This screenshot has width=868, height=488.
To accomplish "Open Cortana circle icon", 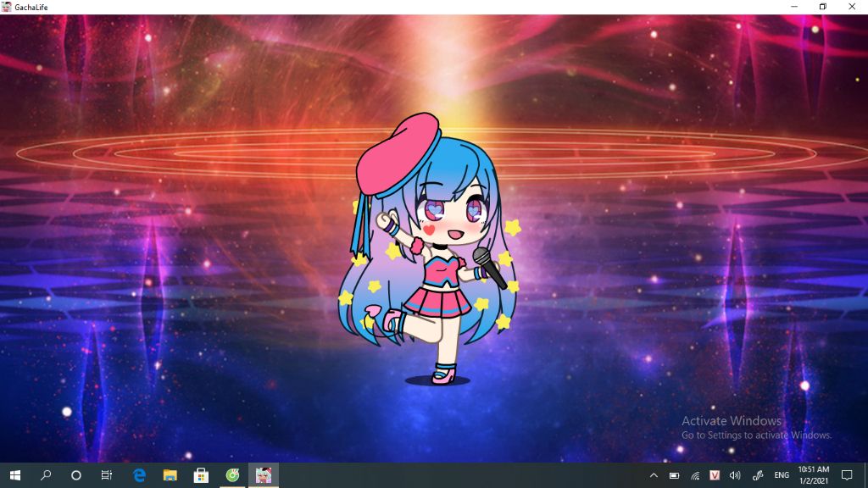I will click(76, 475).
